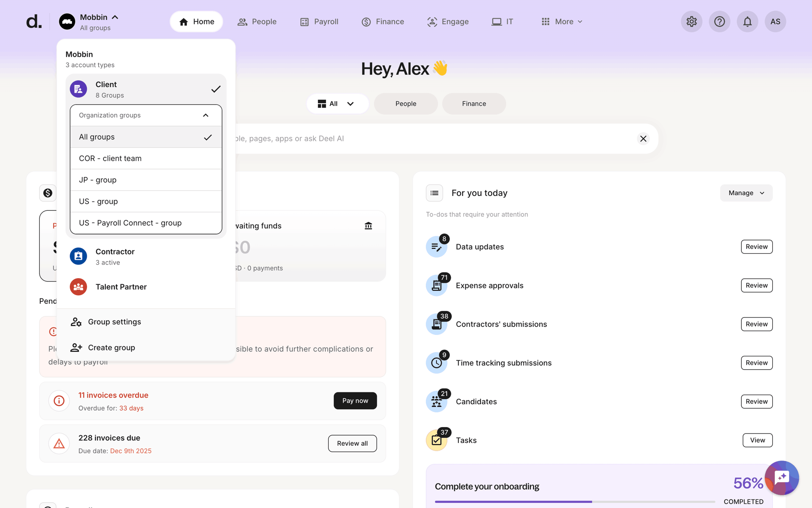The image size is (812, 508).
Task: Open the notifications bell
Action: pos(747,22)
